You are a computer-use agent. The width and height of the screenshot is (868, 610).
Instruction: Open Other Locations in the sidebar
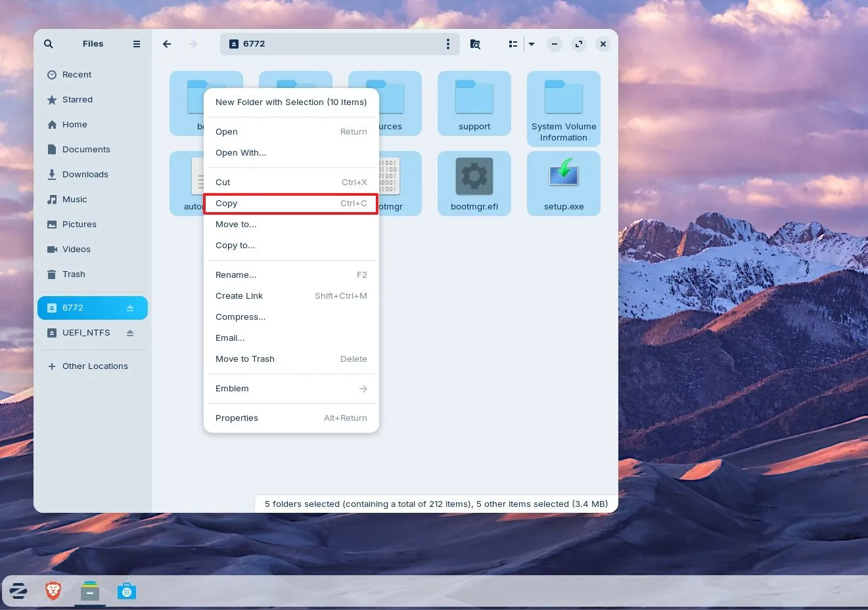pos(95,366)
